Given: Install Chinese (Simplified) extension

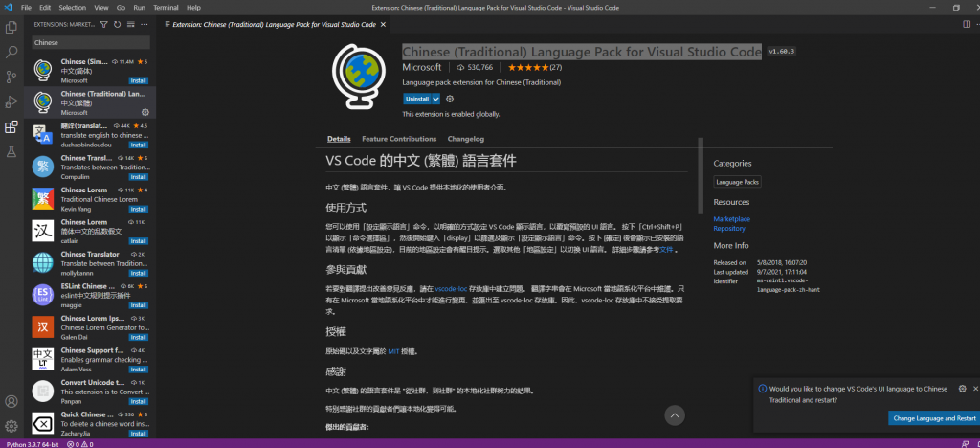Looking at the screenshot, I should pyautogui.click(x=138, y=80).
